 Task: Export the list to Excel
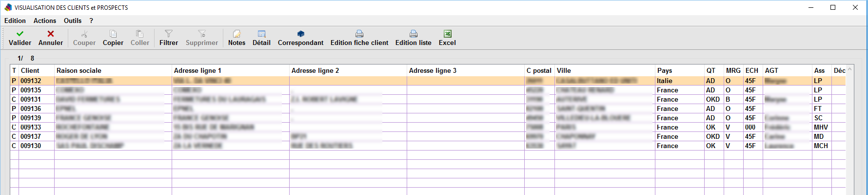point(447,34)
